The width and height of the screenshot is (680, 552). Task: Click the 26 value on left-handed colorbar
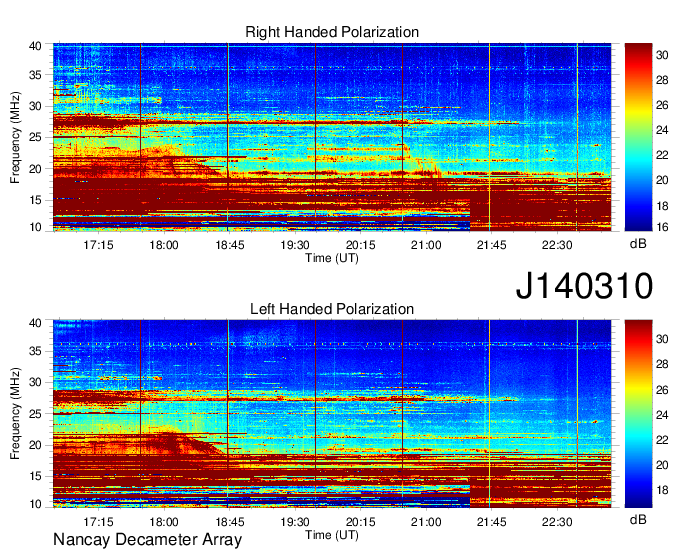click(x=662, y=390)
